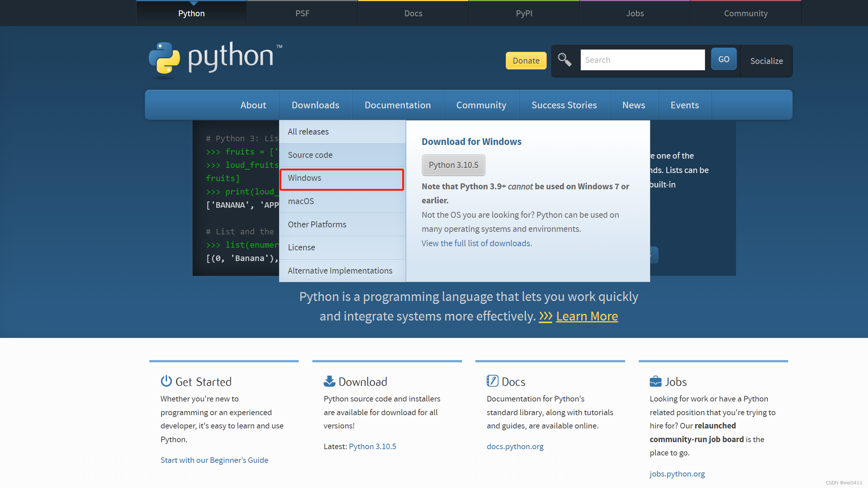The image size is (868, 488).
Task: Click the Downloads tab in navigation
Action: point(315,105)
